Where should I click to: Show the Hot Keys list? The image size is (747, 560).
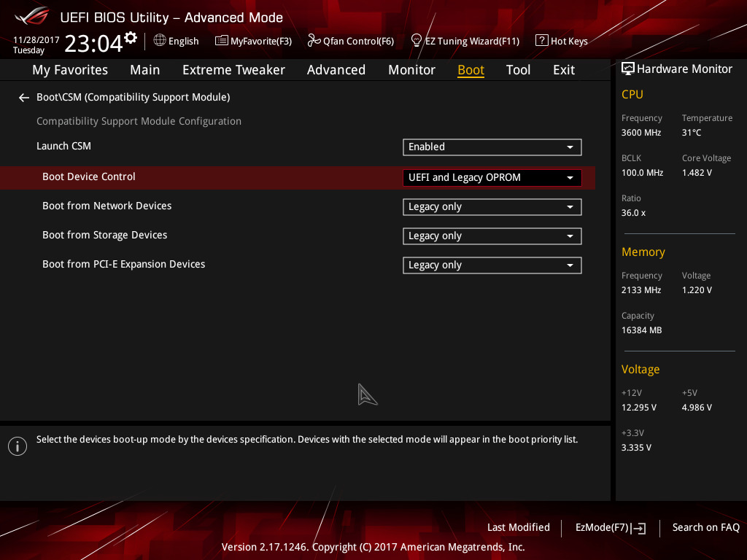click(x=569, y=42)
